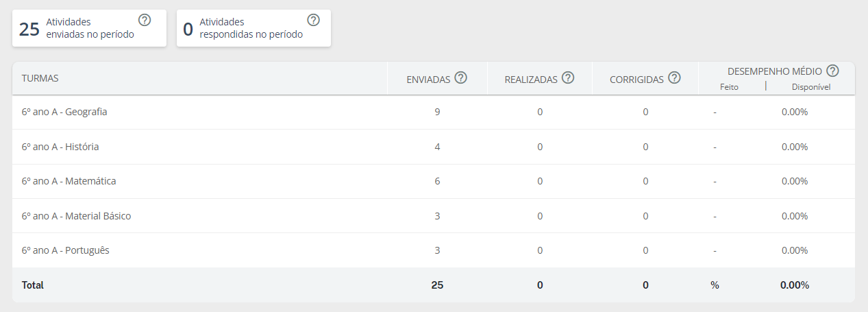868x312 pixels.
Task: Open help icon next to CORRIGIDAS header
Action: (x=674, y=77)
